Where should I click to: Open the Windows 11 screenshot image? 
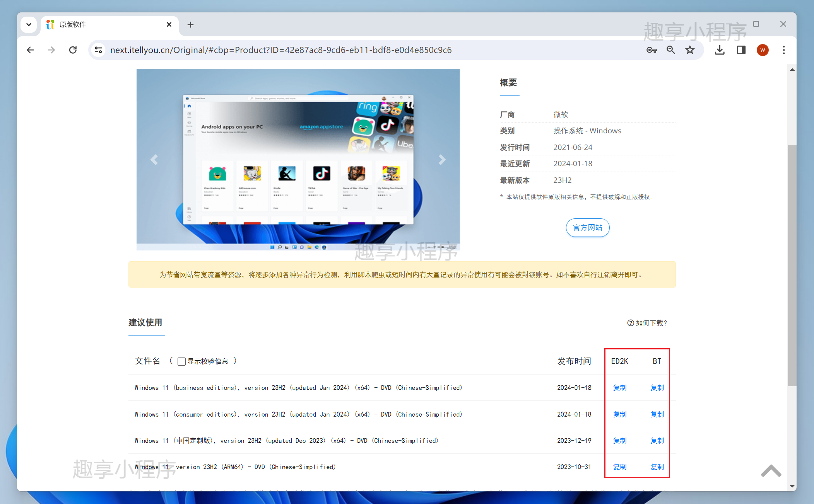298,160
